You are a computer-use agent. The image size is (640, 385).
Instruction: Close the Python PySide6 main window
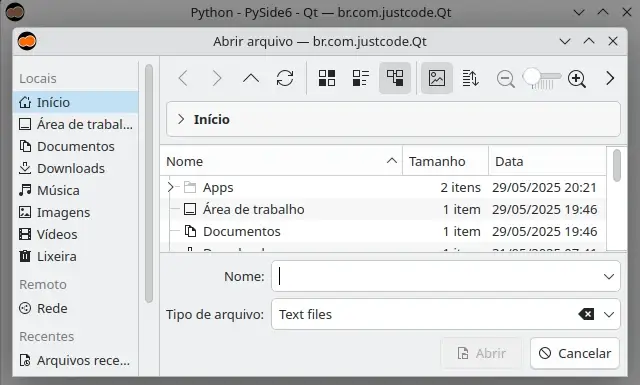[x=627, y=12]
